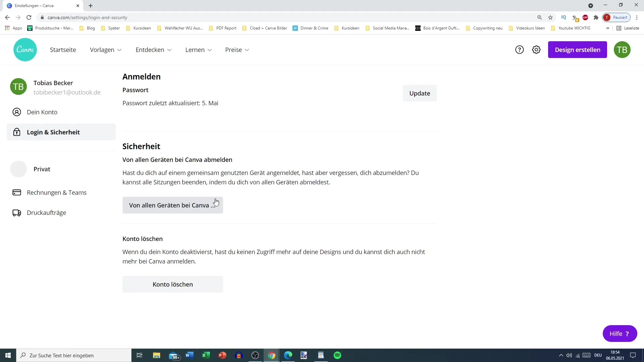The height and width of the screenshot is (362, 644).
Task: Click the Konto löschen button
Action: (172, 284)
